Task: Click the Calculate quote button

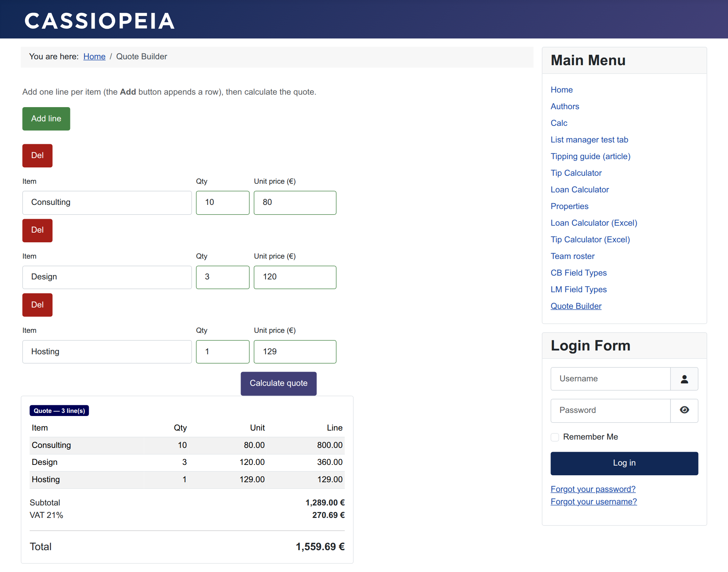Action: [278, 383]
